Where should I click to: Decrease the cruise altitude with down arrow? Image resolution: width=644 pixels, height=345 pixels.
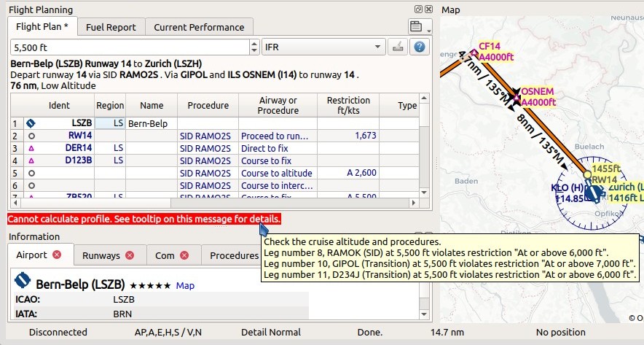click(x=254, y=51)
